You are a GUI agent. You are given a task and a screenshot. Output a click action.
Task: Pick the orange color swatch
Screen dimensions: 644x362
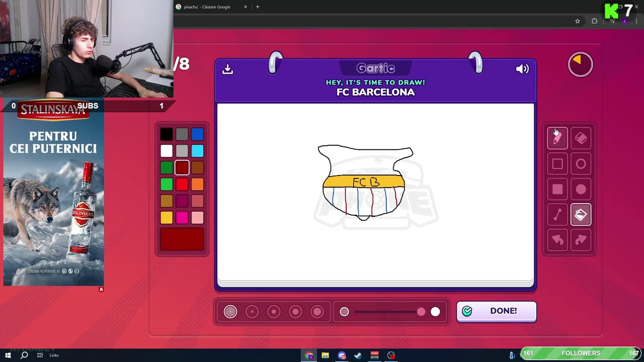[198, 185]
